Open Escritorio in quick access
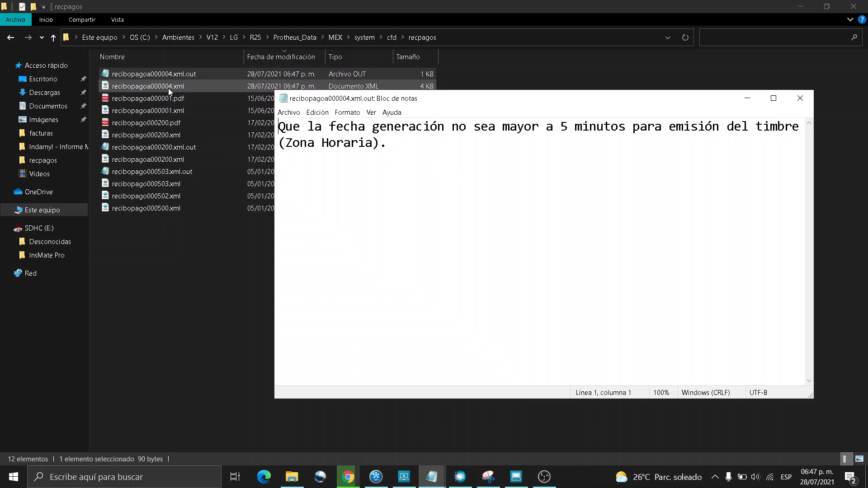868x488 pixels. coord(43,79)
